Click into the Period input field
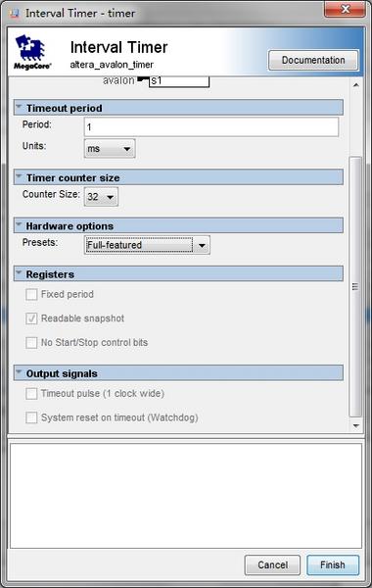The image size is (372, 588). 211,126
